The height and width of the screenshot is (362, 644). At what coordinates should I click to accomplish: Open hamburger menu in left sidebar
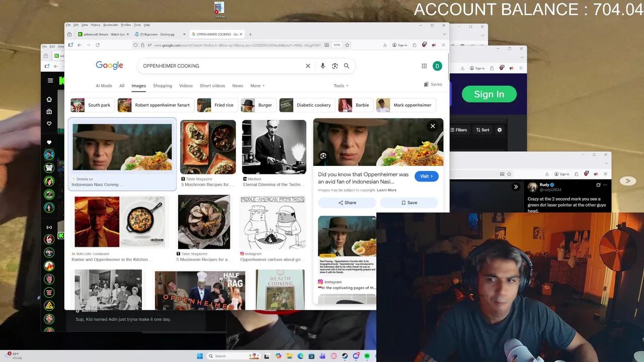tap(50, 80)
